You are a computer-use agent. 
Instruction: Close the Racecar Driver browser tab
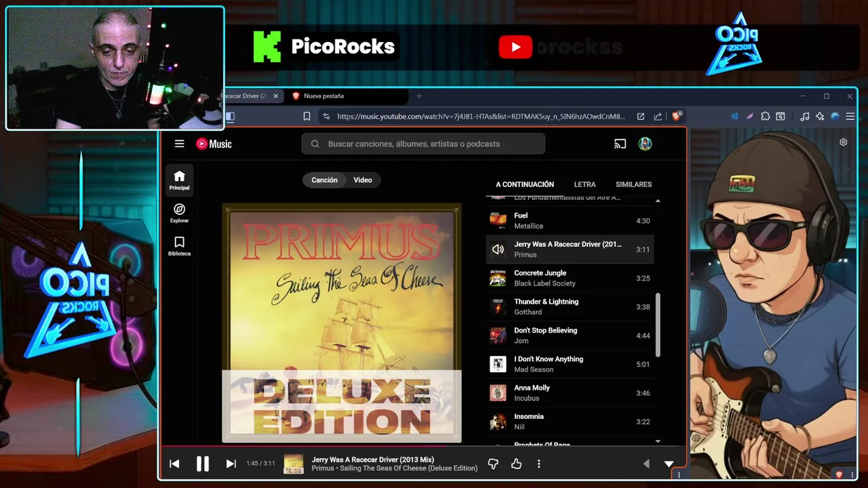pyautogui.click(x=275, y=96)
